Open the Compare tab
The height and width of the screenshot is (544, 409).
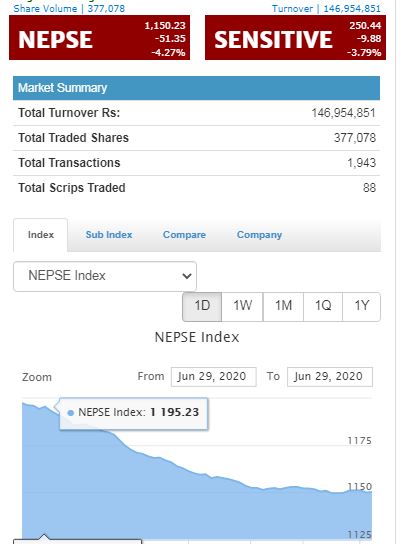(x=184, y=235)
